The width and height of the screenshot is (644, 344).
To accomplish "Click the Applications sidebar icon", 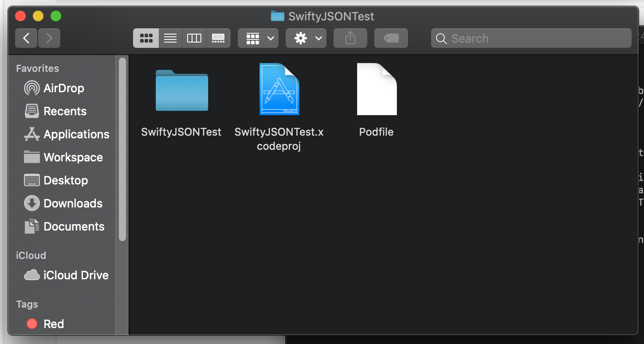I will (x=31, y=134).
